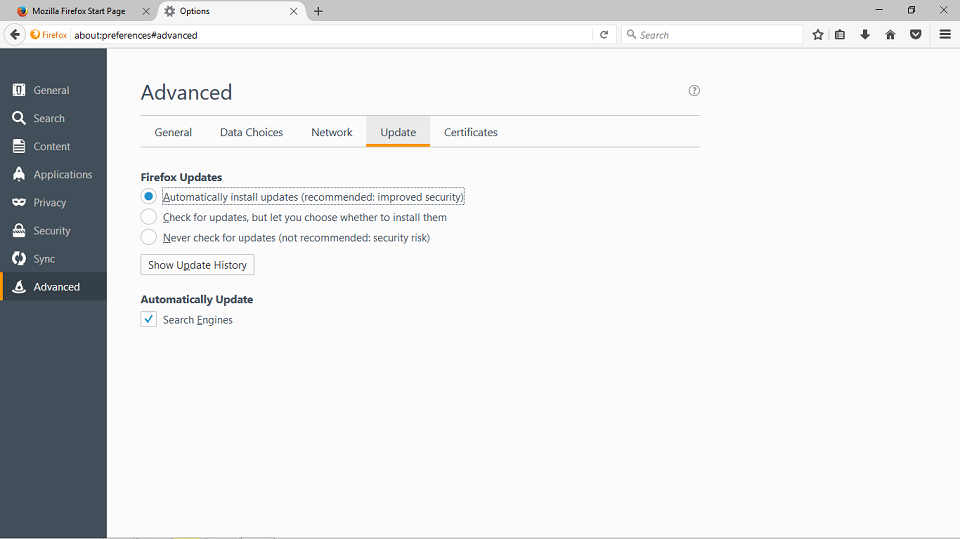960x539 pixels.
Task: Open the Data Choices tab
Action: [x=251, y=132]
